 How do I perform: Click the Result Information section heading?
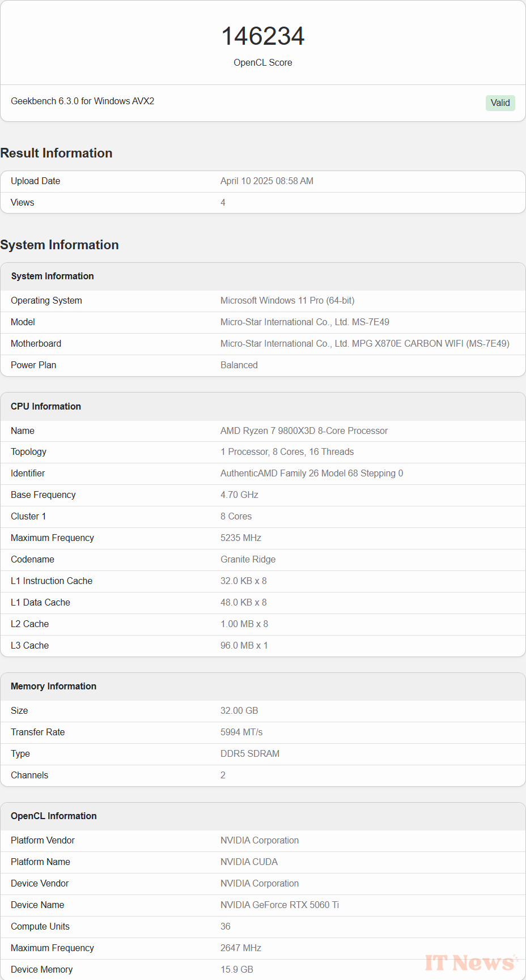57,153
